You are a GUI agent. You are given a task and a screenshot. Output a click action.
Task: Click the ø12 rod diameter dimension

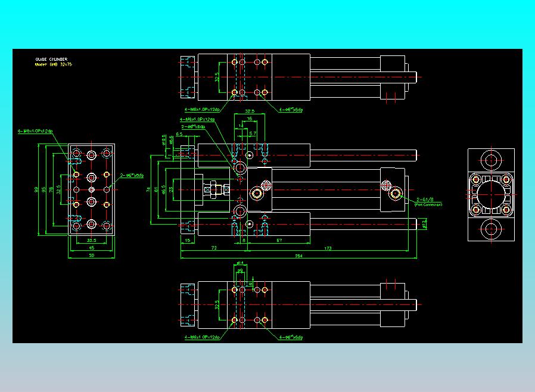425,223
